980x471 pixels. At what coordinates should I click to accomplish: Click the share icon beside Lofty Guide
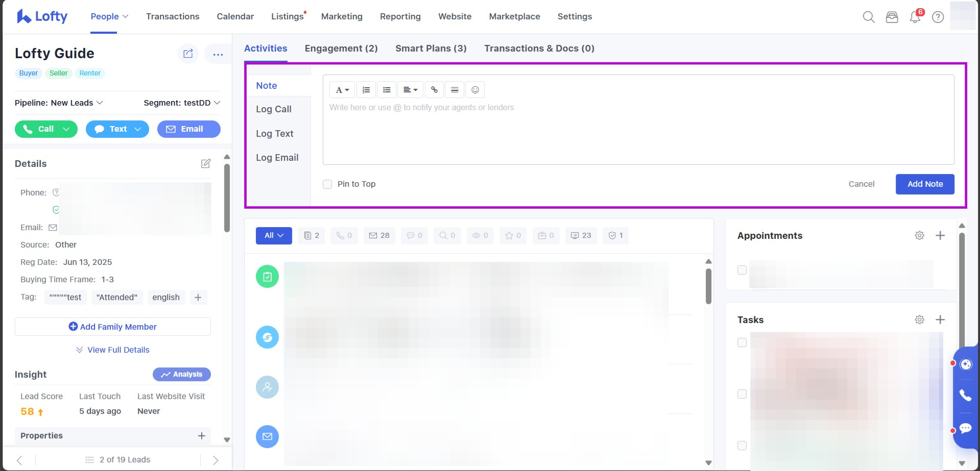[188, 54]
